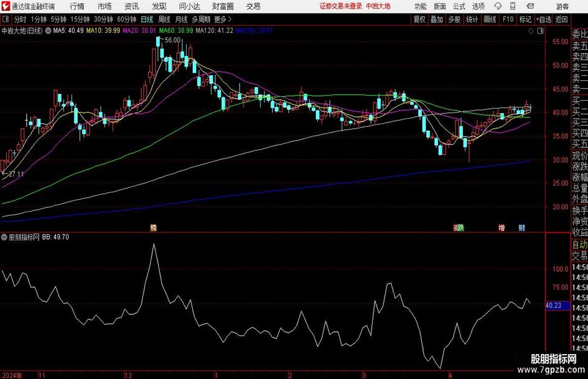588x379 pixels.
Task: Open the 市场 menu
Action: [105, 6]
